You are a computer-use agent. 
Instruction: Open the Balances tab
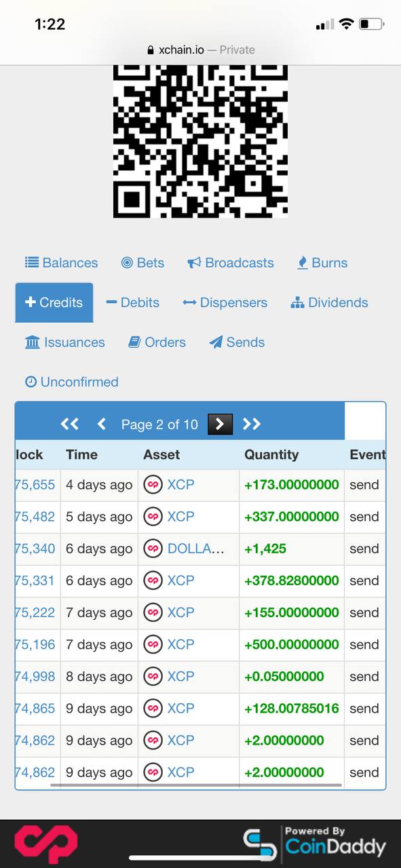pos(62,262)
